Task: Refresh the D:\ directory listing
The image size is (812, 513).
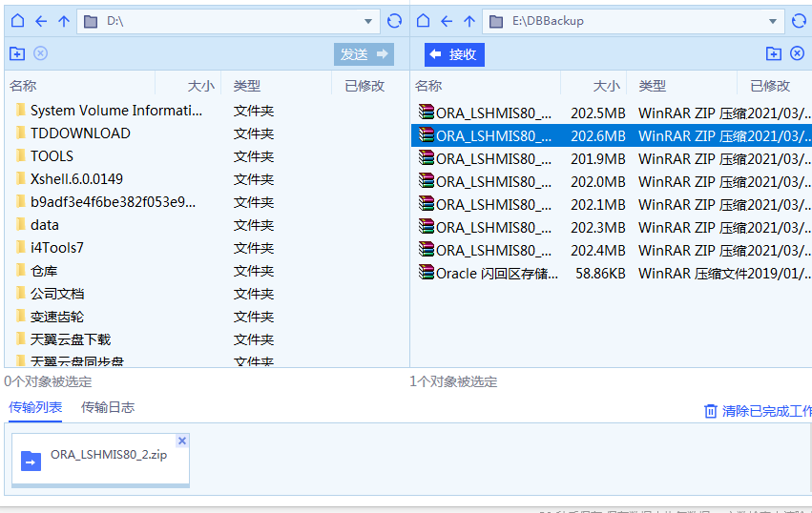Action: click(394, 21)
